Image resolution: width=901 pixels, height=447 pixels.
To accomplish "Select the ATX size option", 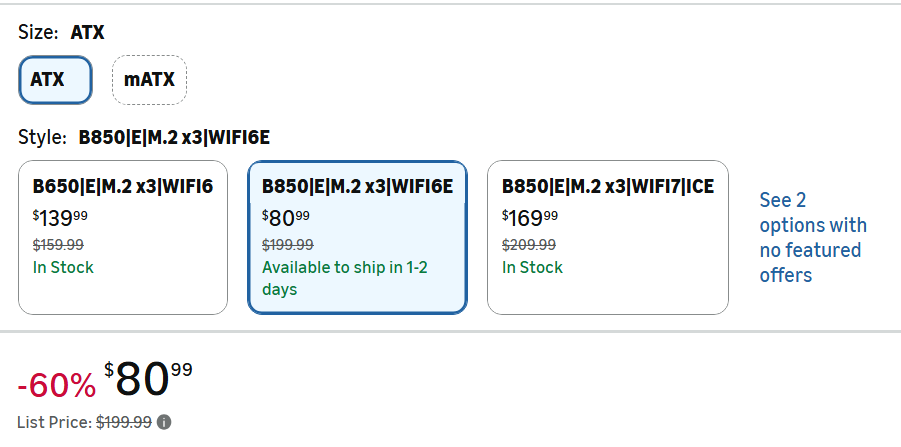I will [x=55, y=80].
